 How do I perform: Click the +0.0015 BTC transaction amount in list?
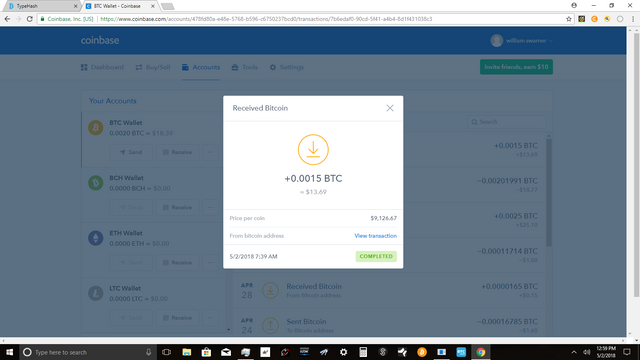click(516, 146)
